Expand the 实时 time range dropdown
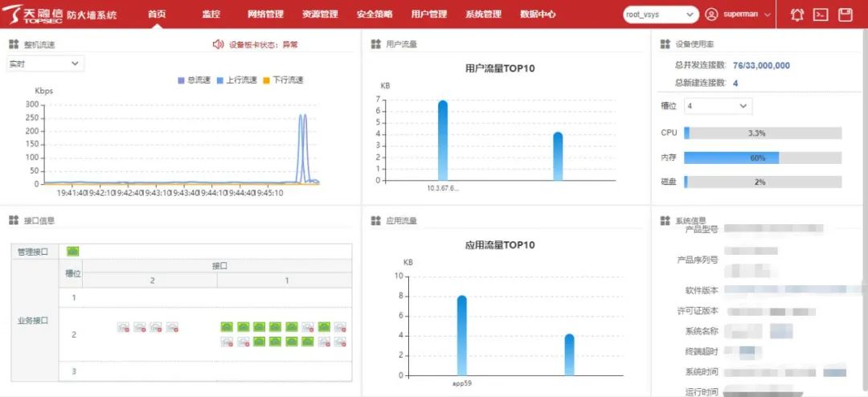This screenshot has width=868, height=397. 45,63
